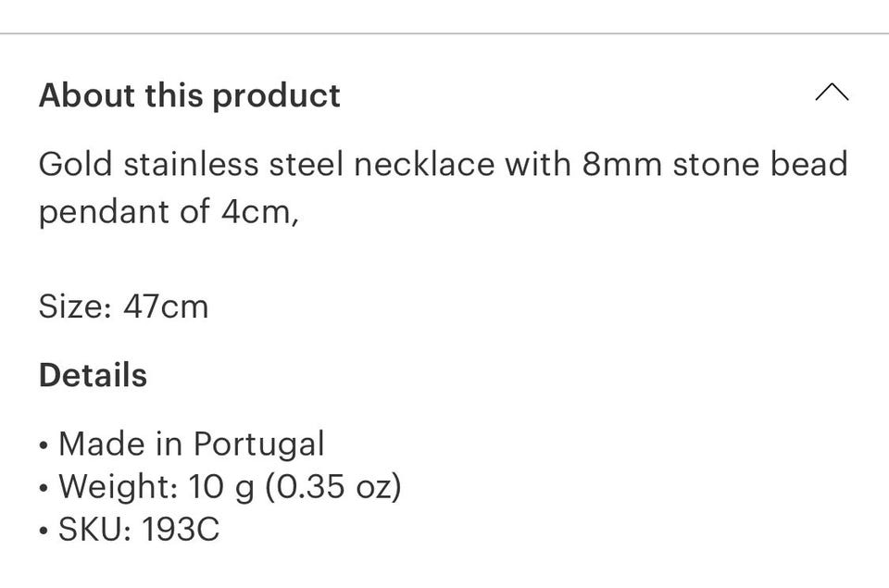889x588 pixels.
Task: Click the "Weight: 10 g (0.35 oz)" list item
Action: [229, 486]
